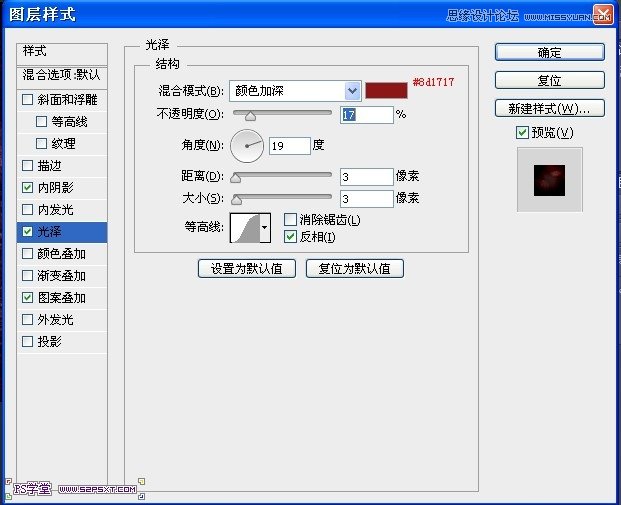The image size is (621, 505).
Task: Open the 等高线 contour picker arrow
Action: 265,228
